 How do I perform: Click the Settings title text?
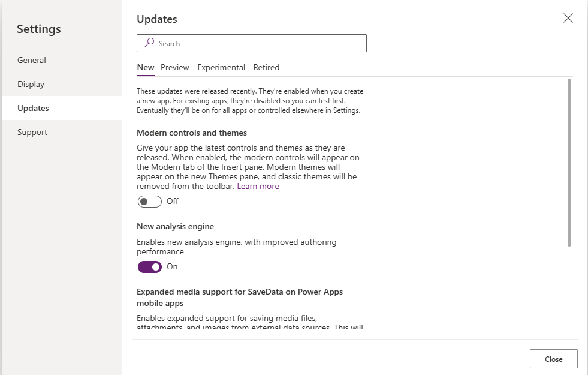(x=38, y=29)
